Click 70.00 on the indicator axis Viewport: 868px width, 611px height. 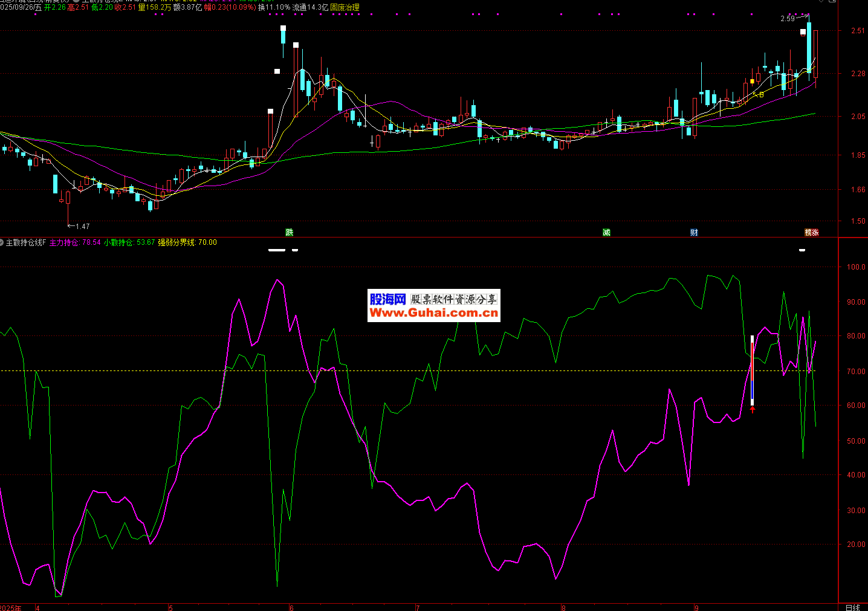(856, 372)
